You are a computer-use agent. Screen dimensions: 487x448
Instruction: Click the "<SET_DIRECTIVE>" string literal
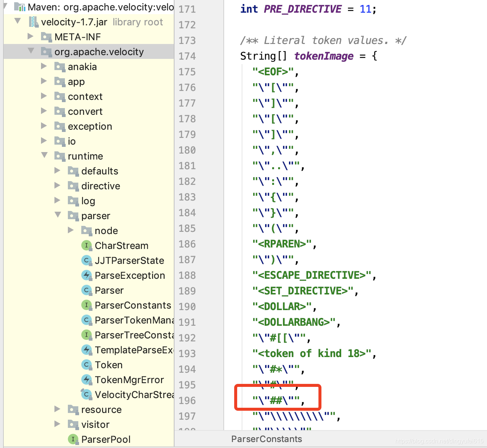point(303,291)
